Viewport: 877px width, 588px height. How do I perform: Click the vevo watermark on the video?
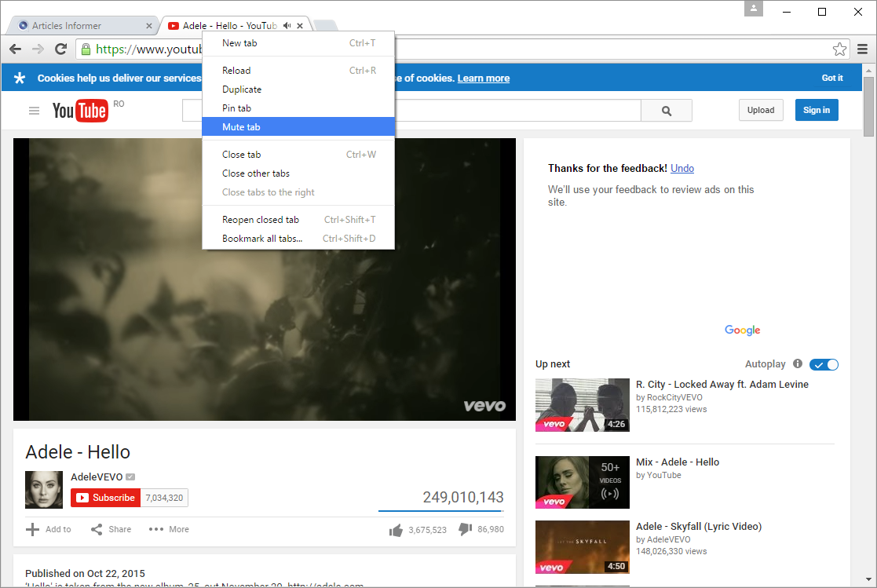pyautogui.click(x=484, y=406)
